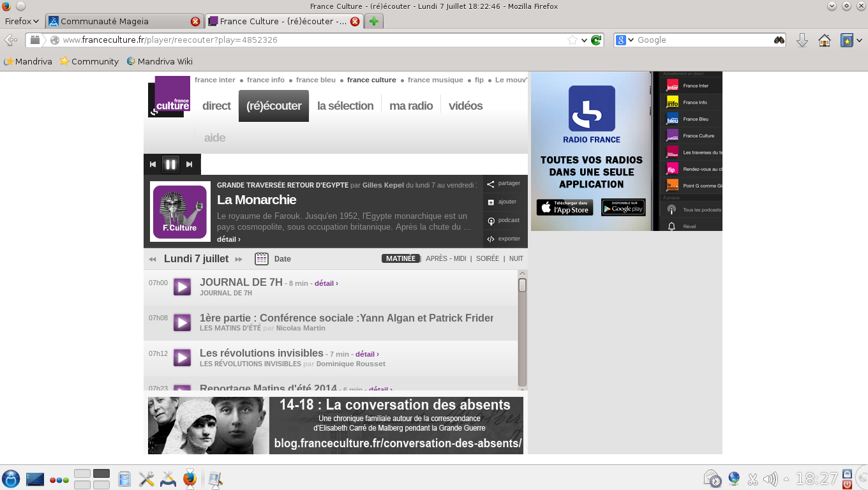The height and width of the screenshot is (490, 868).
Task: Open the (ré)écouter menu item
Action: [274, 106]
